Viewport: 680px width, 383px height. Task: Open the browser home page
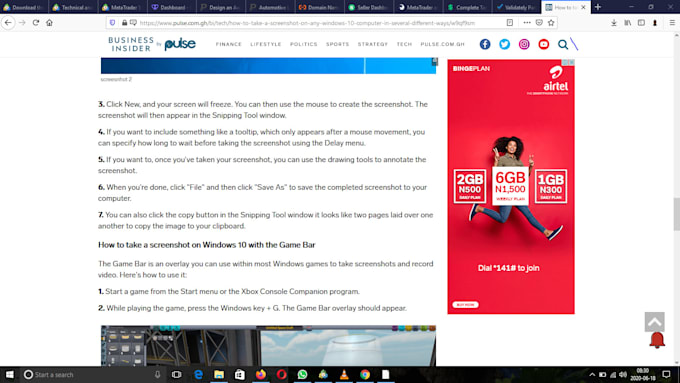49,23
